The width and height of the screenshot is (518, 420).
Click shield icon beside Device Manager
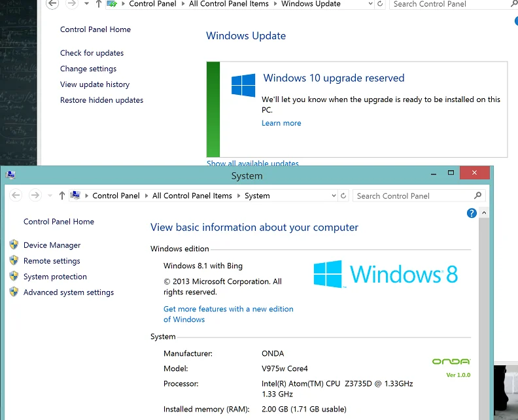click(14, 245)
